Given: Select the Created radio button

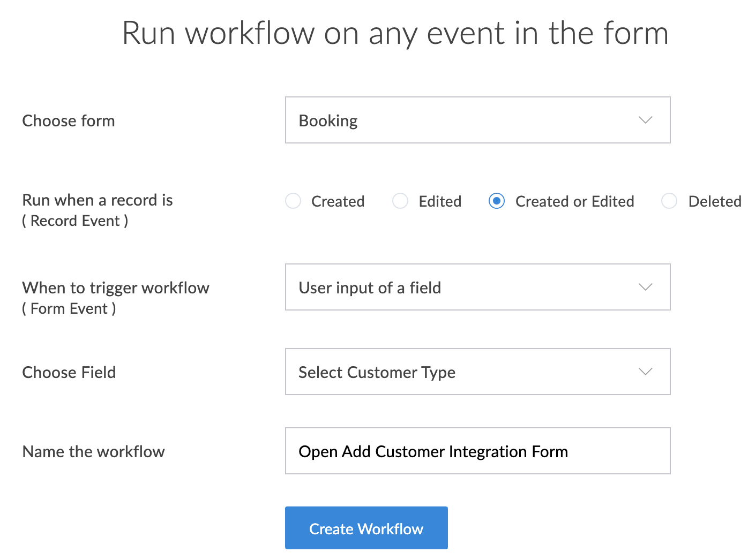Looking at the screenshot, I should 293,201.
